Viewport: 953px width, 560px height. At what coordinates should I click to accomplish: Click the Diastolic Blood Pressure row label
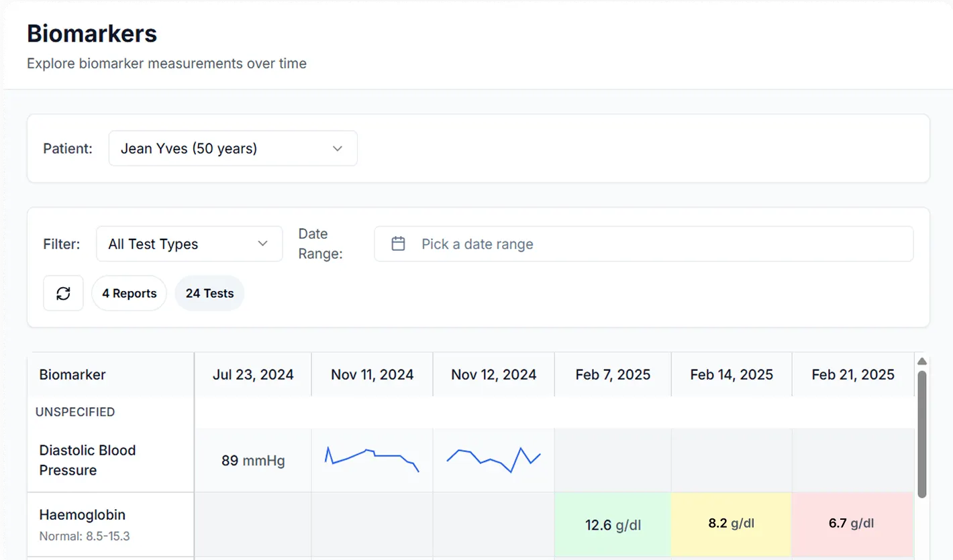point(87,460)
